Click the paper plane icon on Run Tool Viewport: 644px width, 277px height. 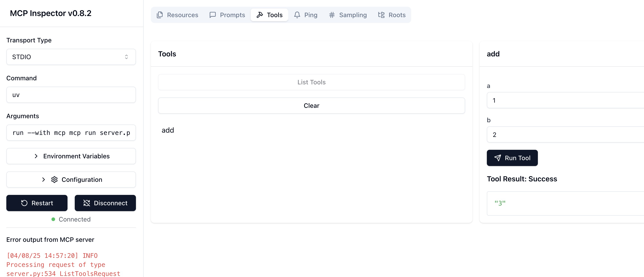(x=497, y=158)
